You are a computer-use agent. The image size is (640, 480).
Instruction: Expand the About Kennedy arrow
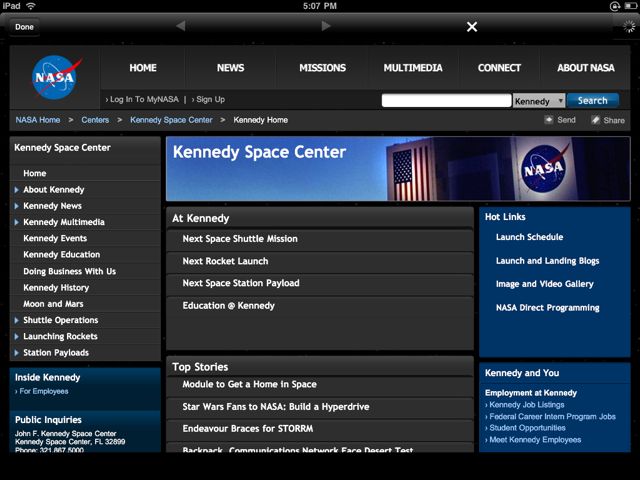(x=16, y=190)
